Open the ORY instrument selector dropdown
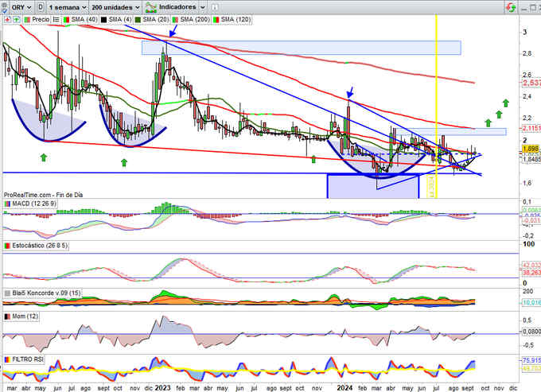This screenshot has height=392, width=541. tap(21, 7)
